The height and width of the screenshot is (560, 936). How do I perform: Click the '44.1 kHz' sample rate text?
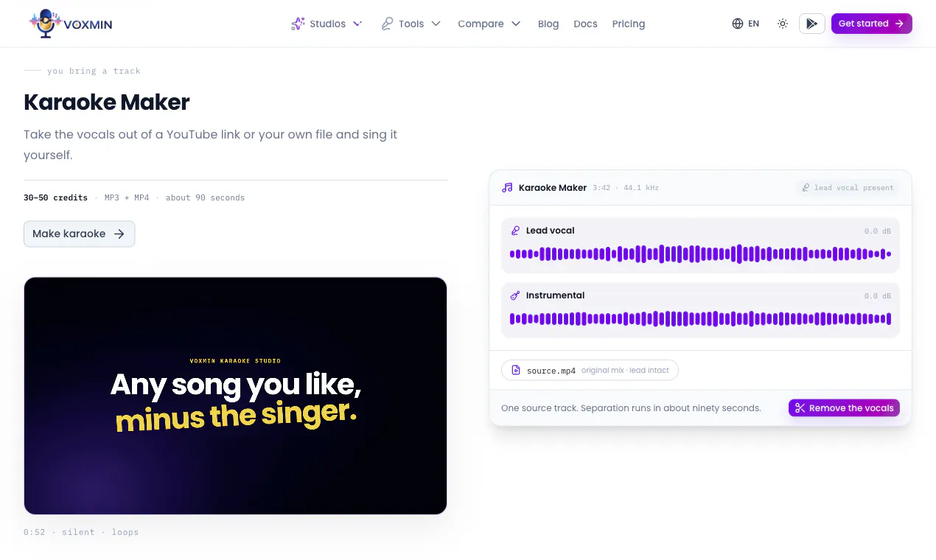(641, 188)
